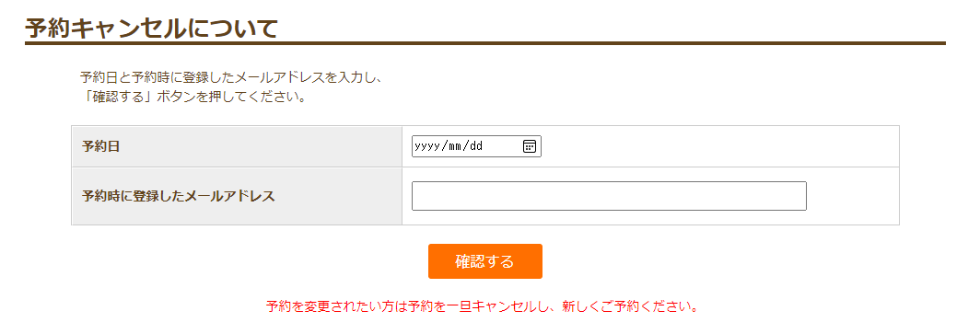Click the empty cell beside date field
The height and width of the screenshot is (334, 980).
pos(718,146)
